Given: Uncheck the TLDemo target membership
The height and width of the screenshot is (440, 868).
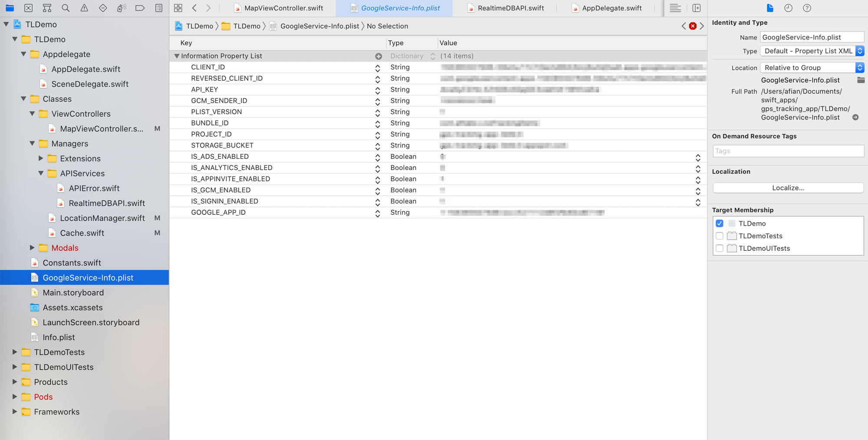Looking at the screenshot, I should 720,223.
